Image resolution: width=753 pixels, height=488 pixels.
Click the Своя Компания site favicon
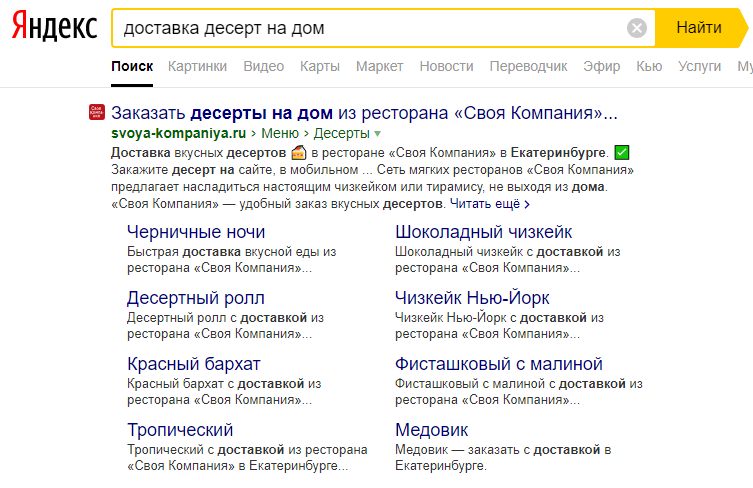97,112
